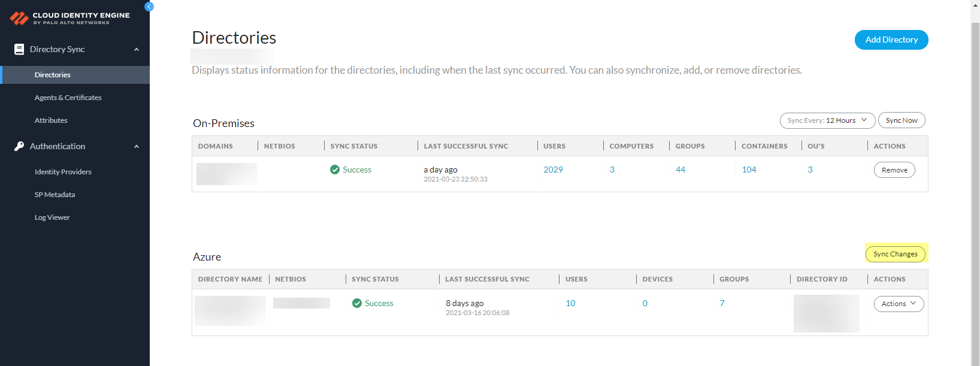Click the Authentication key icon
Image resolution: width=980 pixels, height=366 pixels.
coord(19,146)
